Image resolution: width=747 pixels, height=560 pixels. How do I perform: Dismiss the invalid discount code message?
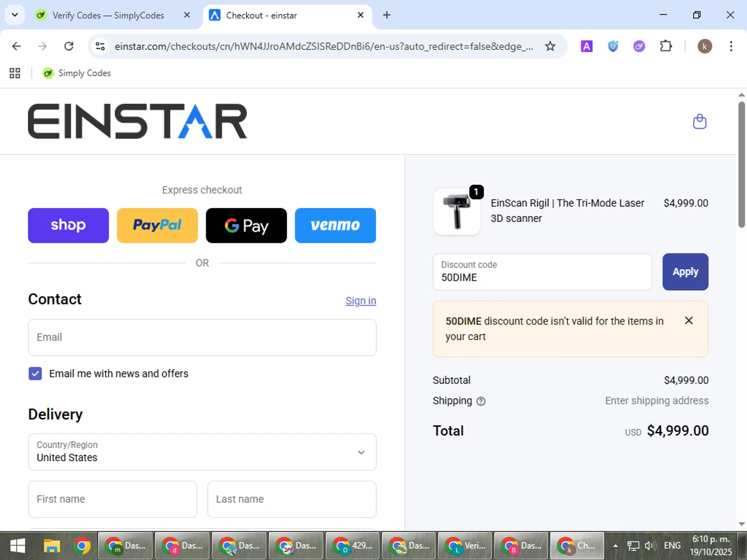[689, 321]
